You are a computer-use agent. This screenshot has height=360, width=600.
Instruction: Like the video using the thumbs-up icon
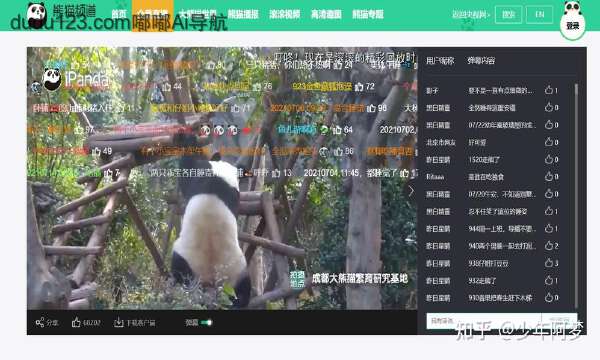click(76, 323)
